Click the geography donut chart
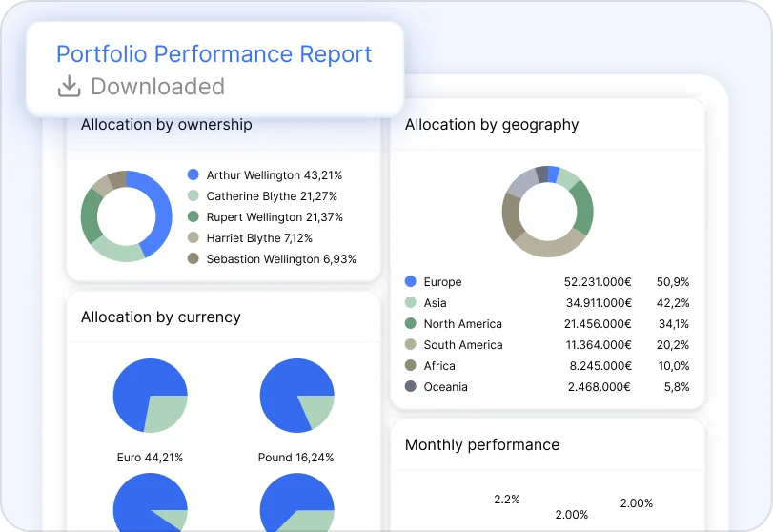 point(548,212)
